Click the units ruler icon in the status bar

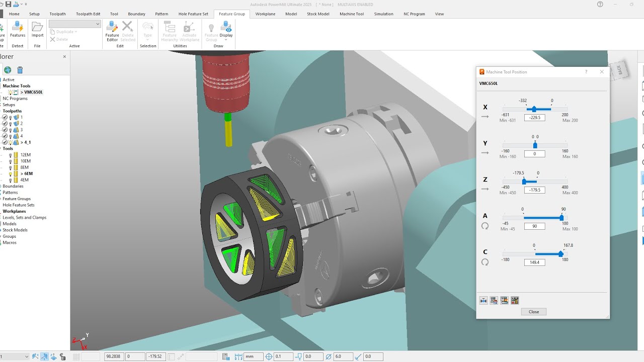point(239,356)
